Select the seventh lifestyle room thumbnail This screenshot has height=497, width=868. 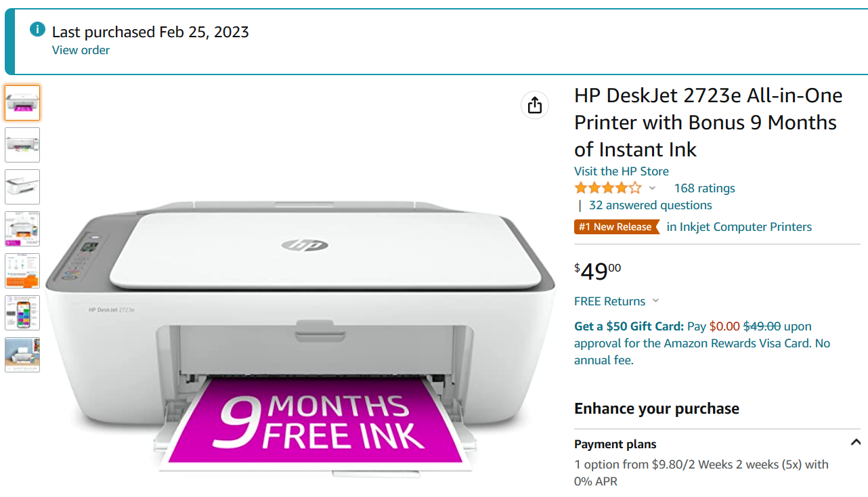[22, 355]
